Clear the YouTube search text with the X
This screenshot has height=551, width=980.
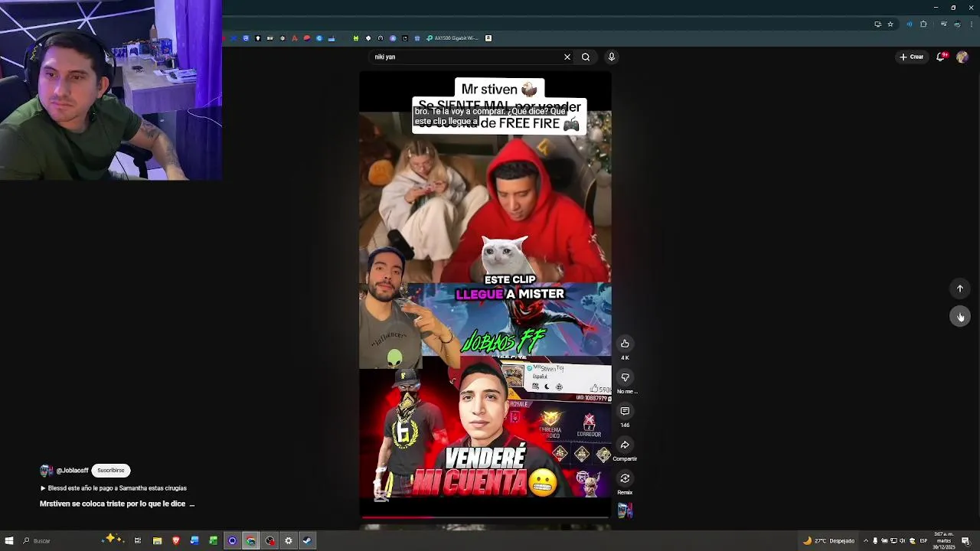pos(567,57)
